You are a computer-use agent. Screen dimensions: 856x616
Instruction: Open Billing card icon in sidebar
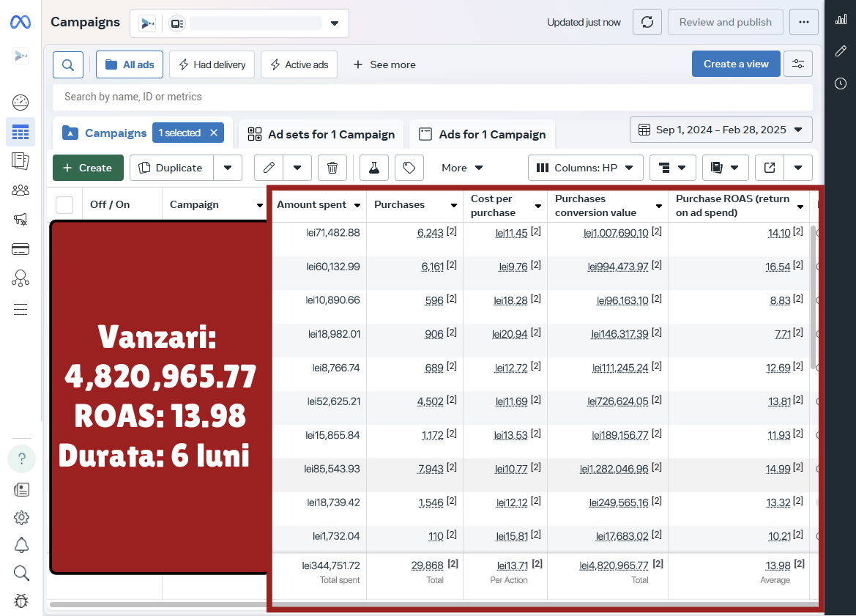[x=21, y=249]
